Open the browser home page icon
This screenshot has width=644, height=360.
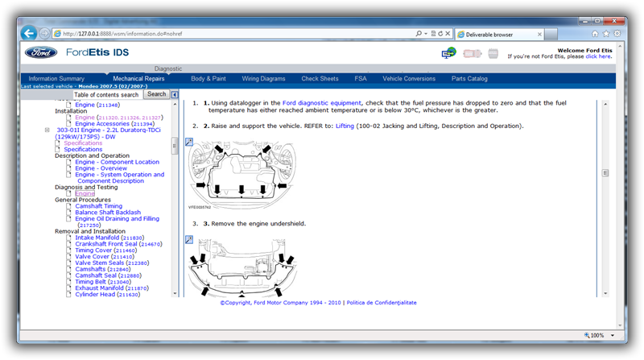595,34
